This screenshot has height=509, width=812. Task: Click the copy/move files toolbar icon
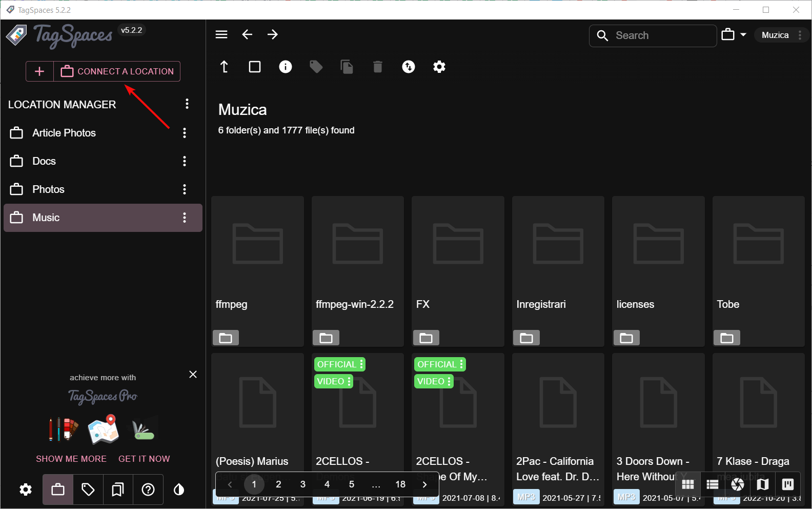[x=347, y=67]
